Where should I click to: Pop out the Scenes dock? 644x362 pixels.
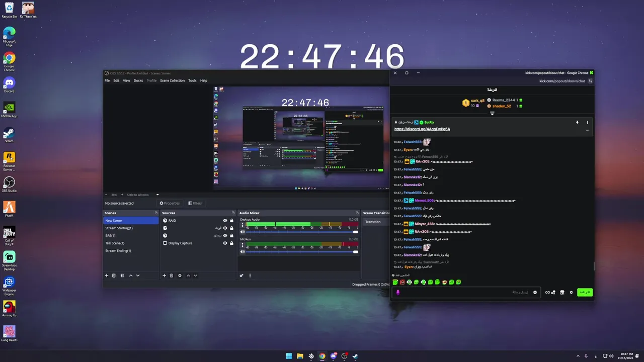click(156, 213)
